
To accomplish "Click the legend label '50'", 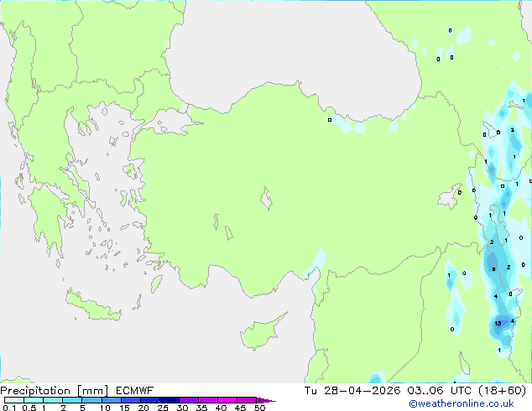I will [259, 408].
